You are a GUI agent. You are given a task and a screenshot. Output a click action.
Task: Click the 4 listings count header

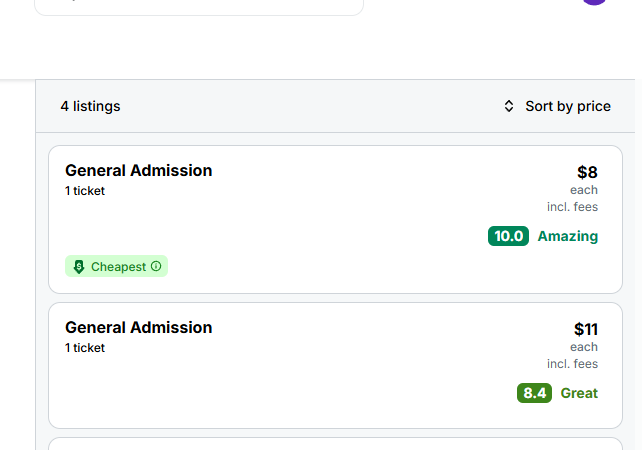coord(90,106)
